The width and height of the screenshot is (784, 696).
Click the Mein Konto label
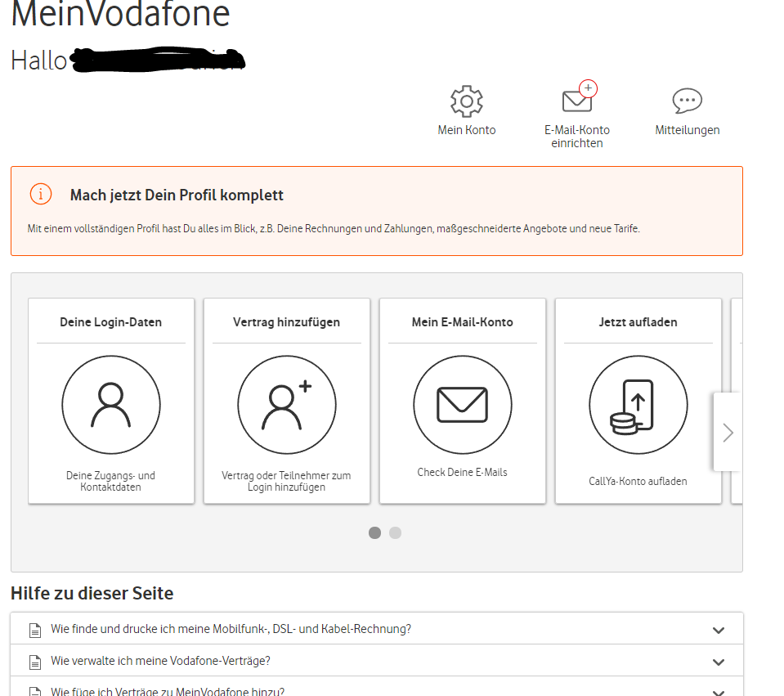pos(467,130)
